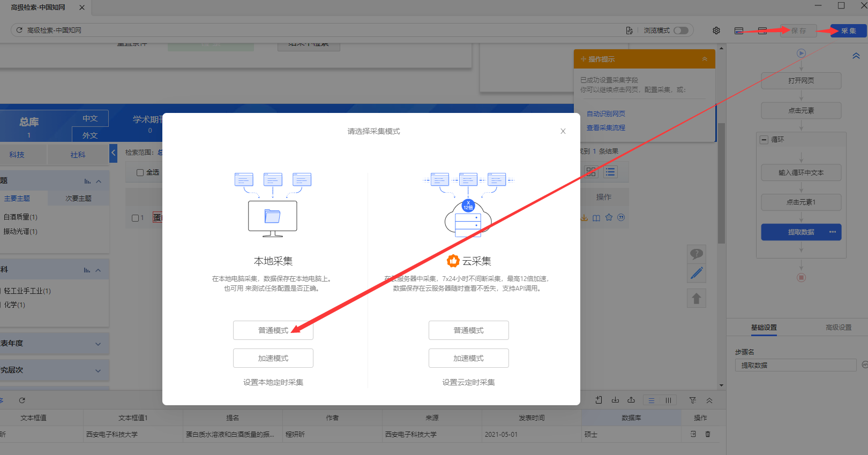Choose 加速模式 under 云采集
Screen dimensions: 868x455
tap(469, 358)
